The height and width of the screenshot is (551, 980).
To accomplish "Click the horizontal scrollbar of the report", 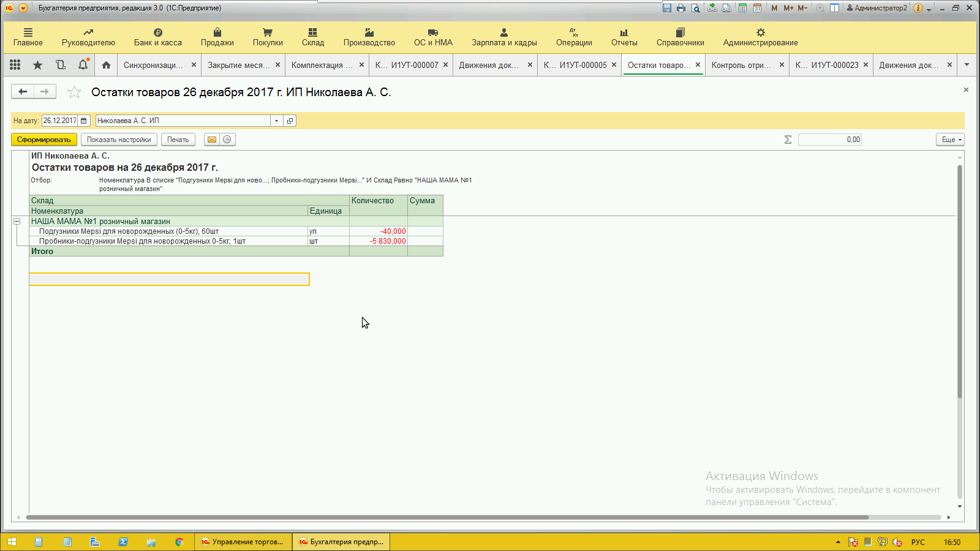I will pyautogui.click(x=447, y=517).
